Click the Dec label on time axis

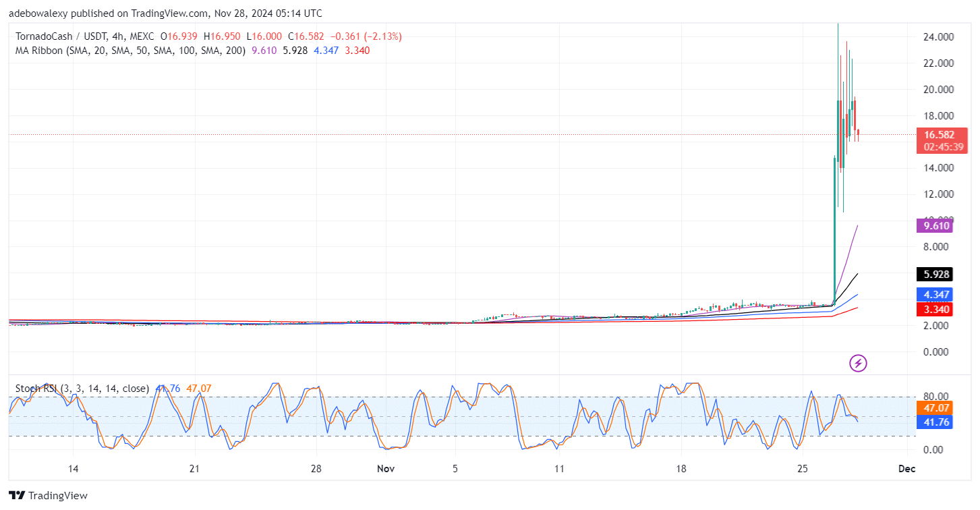[x=907, y=468]
